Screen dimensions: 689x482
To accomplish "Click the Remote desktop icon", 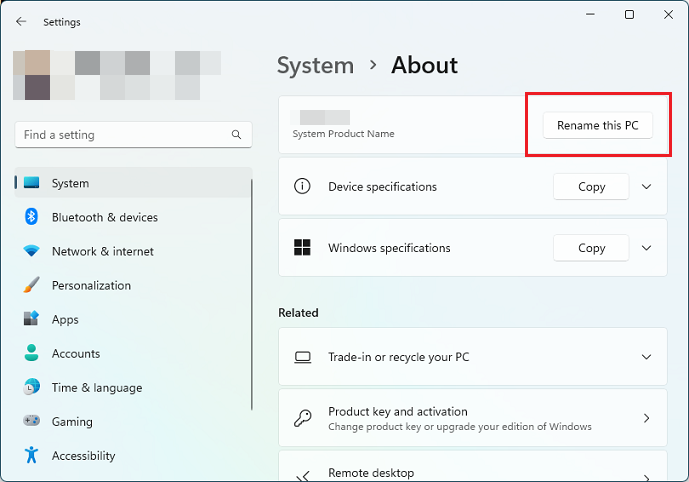I will pos(302,477).
